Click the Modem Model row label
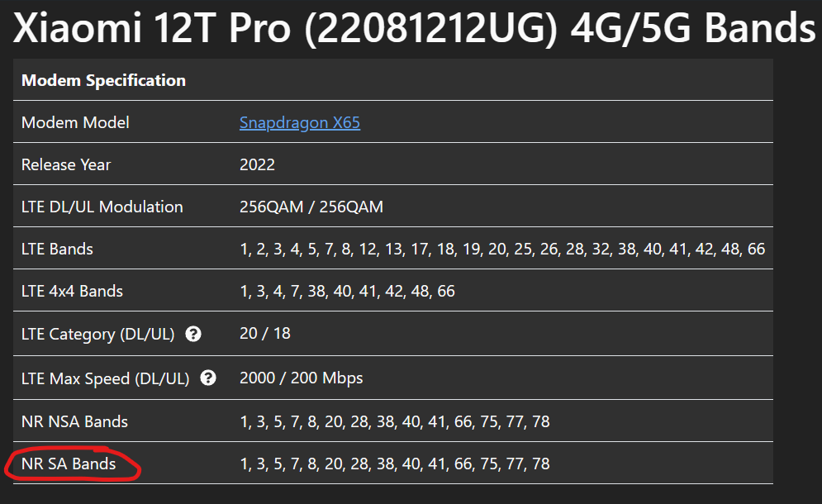The image size is (822, 504). click(x=75, y=123)
